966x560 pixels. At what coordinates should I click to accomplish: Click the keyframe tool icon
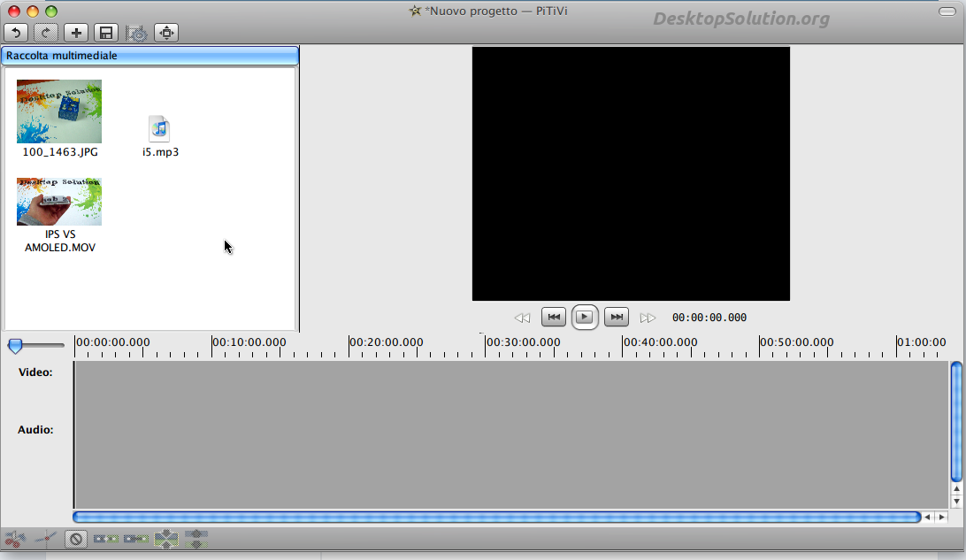[x=44, y=538]
